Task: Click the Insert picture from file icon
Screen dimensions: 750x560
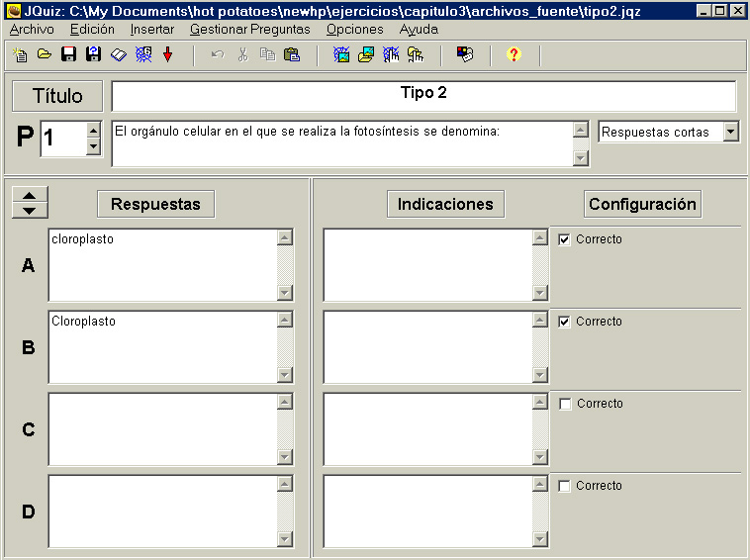Action: 366,54
